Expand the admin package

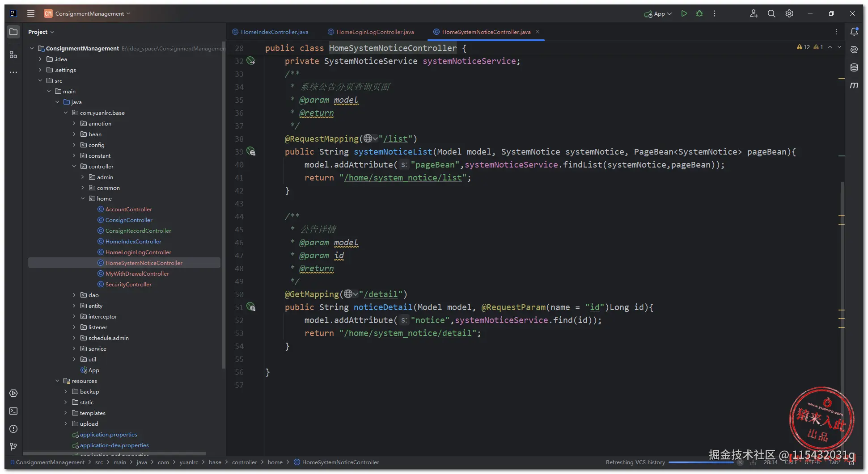coord(83,177)
